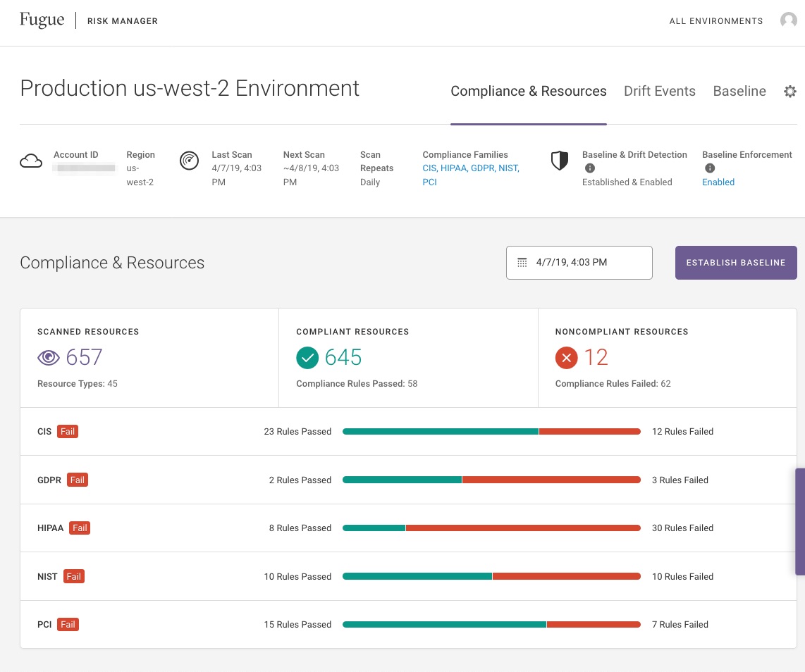805x672 pixels.
Task: Switch to the Drift Events tab
Action: click(x=659, y=92)
